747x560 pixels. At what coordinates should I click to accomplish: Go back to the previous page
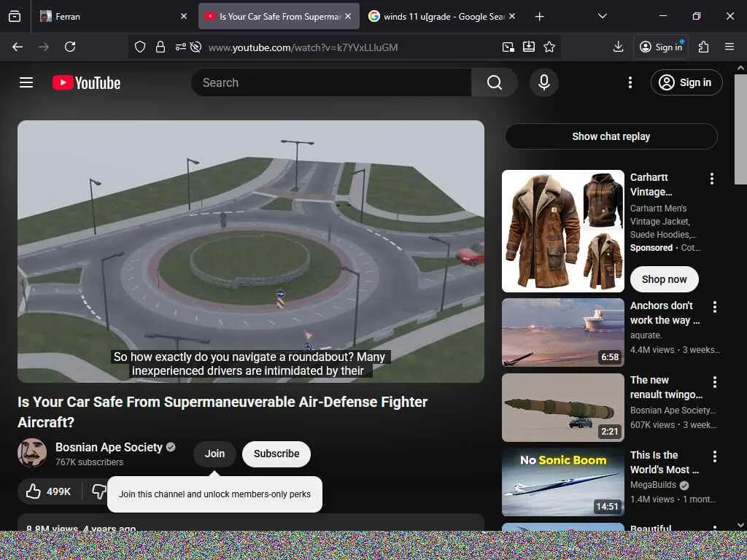point(18,47)
